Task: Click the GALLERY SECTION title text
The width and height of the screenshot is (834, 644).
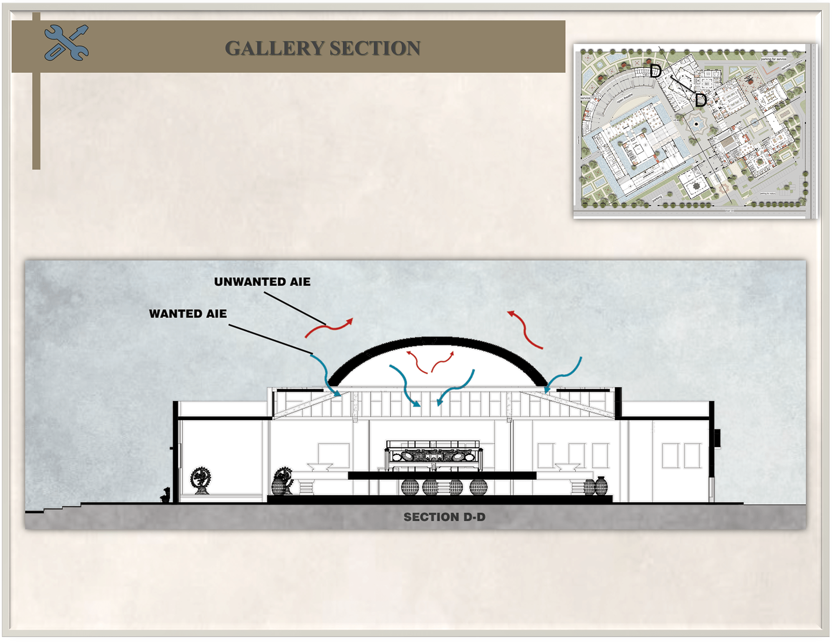Action: tap(323, 48)
